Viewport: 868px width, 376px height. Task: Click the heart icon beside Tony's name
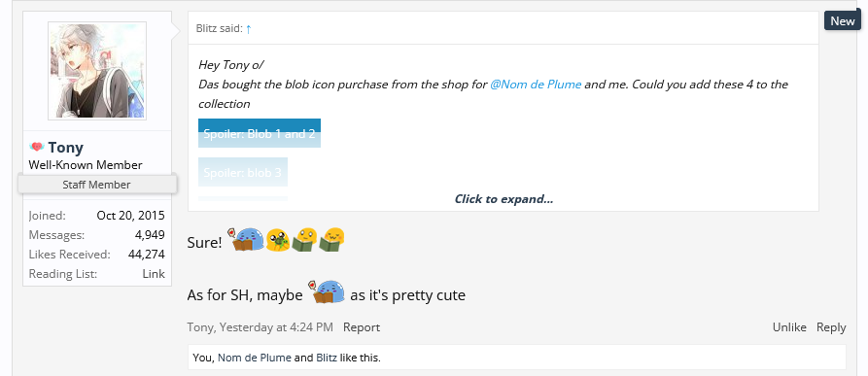pos(37,147)
